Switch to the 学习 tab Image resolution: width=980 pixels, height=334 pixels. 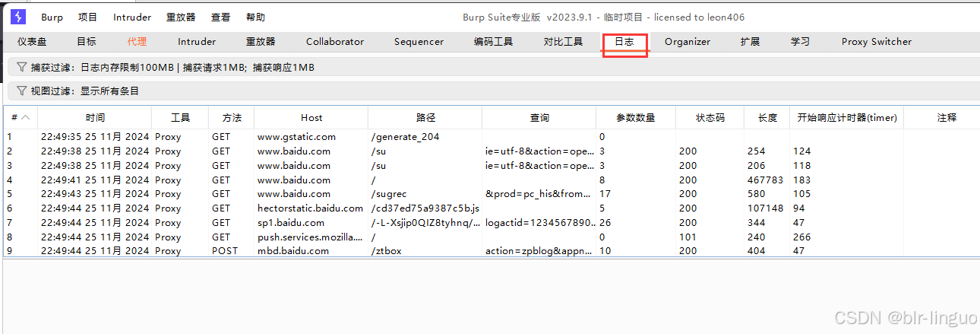click(800, 42)
